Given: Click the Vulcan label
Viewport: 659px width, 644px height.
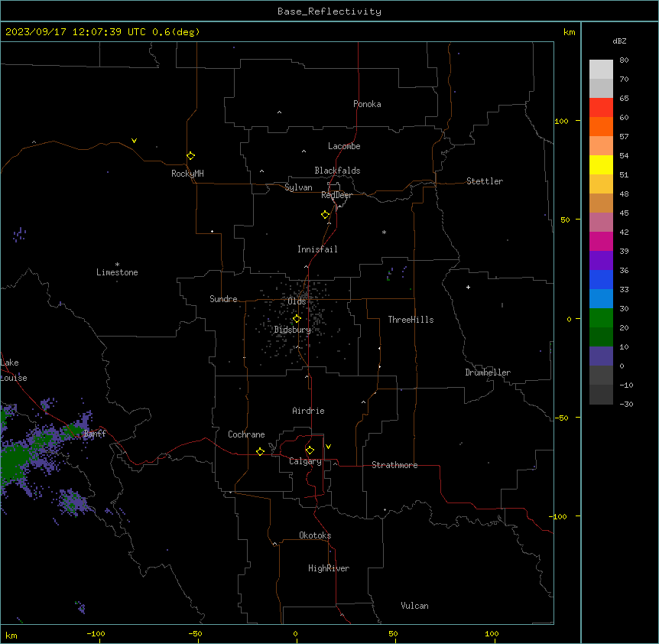Looking at the screenshot, I should click(x=414, y=606).
